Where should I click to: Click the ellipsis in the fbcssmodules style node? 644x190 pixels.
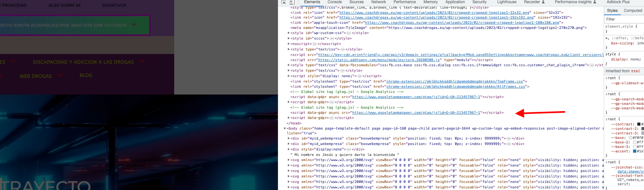[x=592, y=65]
